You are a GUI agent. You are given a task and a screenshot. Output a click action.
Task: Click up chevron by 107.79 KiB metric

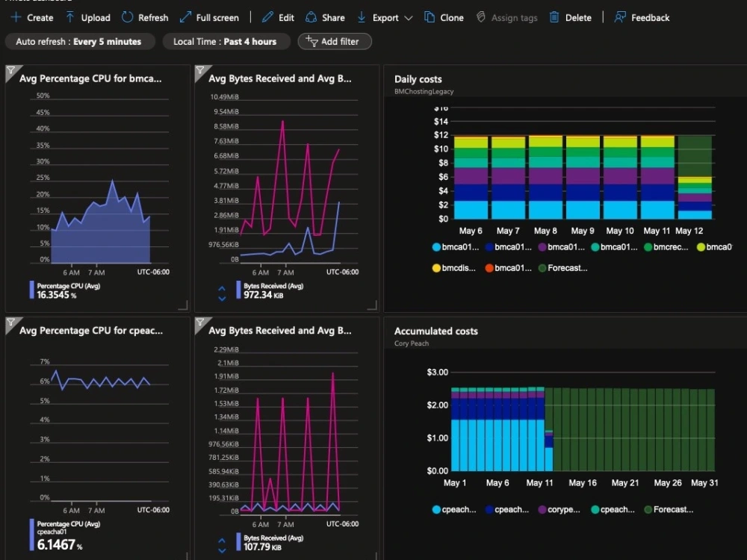(222, 541)
